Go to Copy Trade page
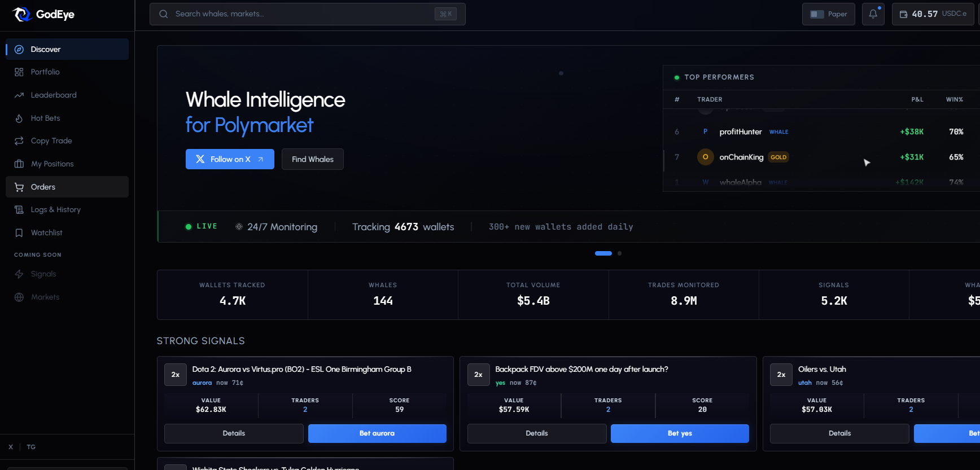Image resolution: width=980 pixels, height=470 pixels. coord(67,141)
